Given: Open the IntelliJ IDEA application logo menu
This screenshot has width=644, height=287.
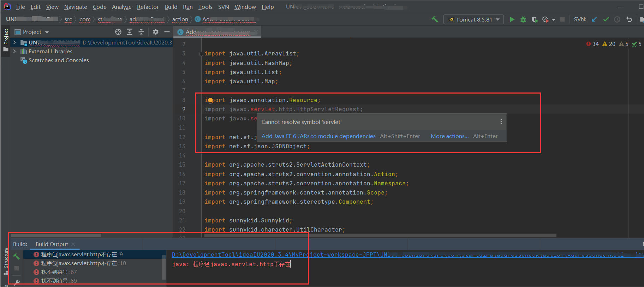Looking at the screenshot, I should (7, 7).
